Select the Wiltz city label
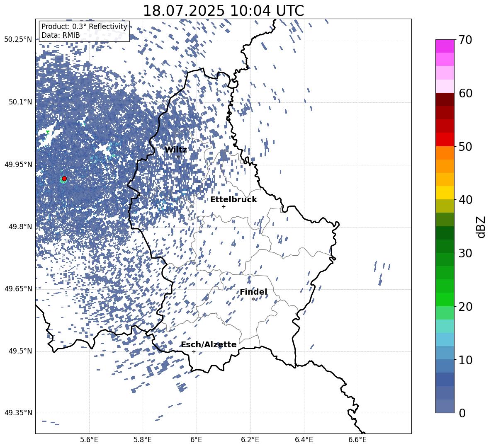 (x=176, y=150)
